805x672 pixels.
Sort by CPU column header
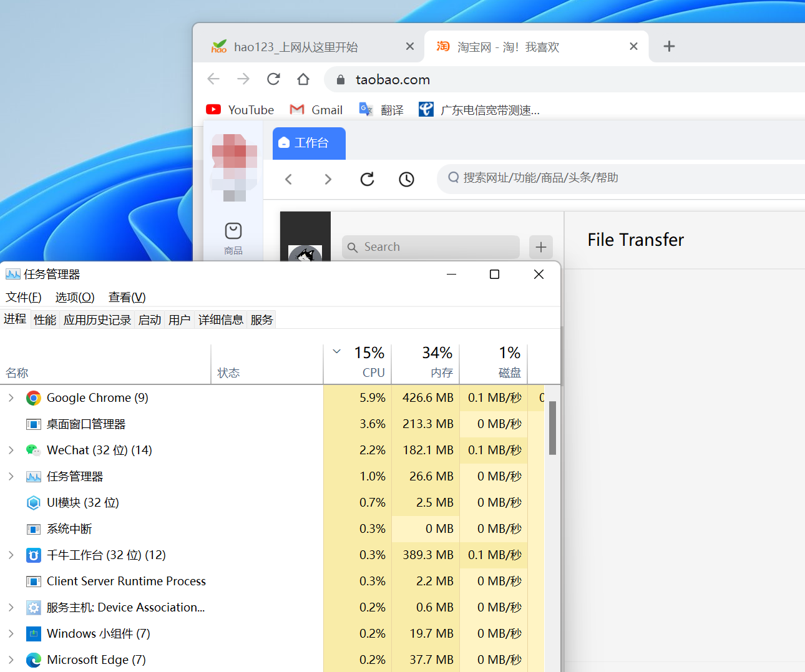[x=358, y=363]
